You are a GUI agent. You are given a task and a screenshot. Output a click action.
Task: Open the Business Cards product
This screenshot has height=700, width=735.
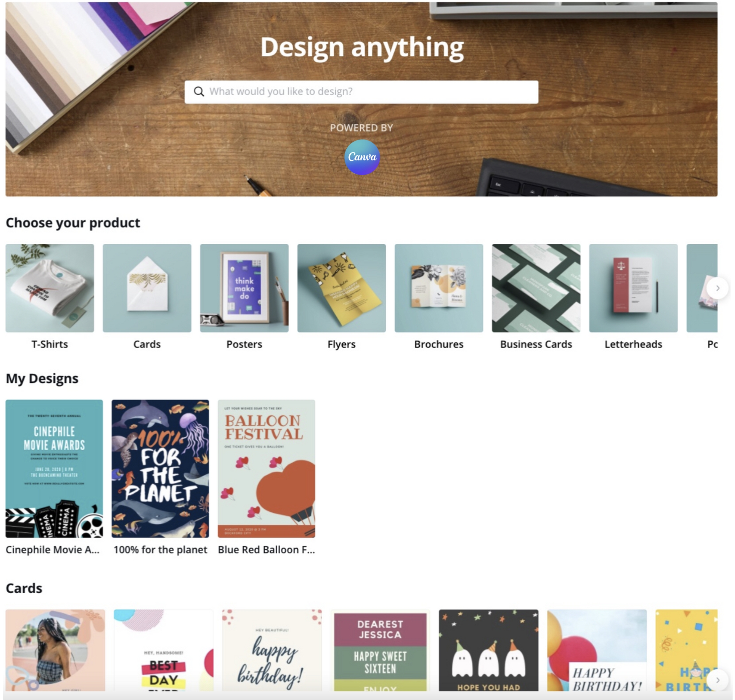536,288
